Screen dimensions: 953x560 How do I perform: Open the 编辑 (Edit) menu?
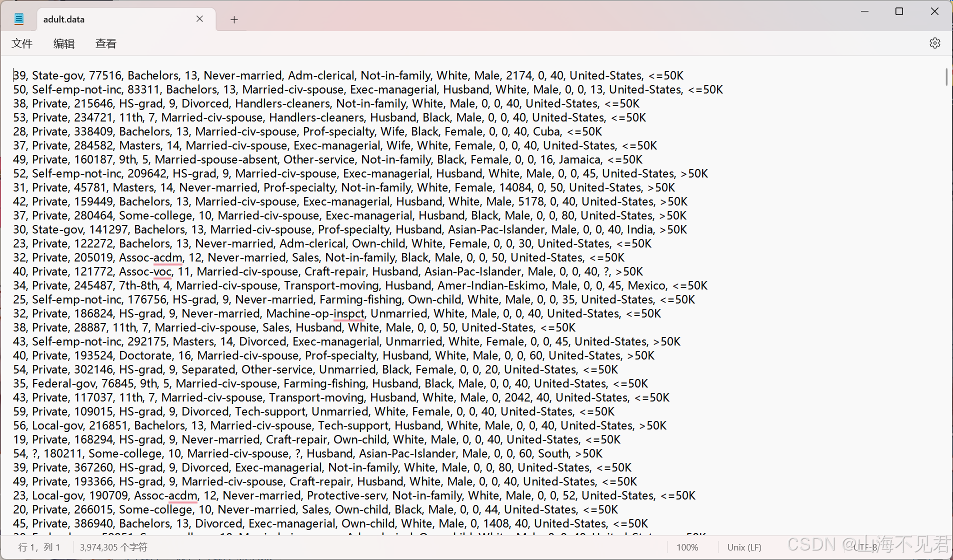click(63, 43)
